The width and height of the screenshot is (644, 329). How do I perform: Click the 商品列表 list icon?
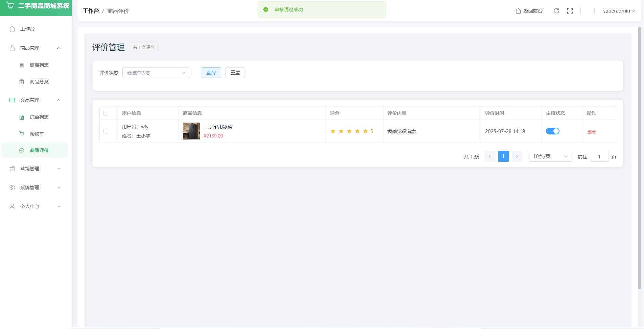point(22,65)
